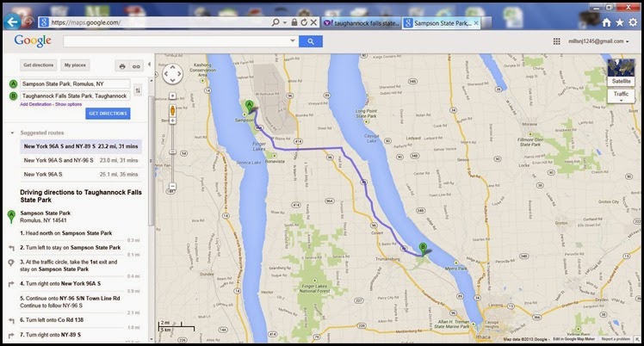
Task: Click the link chain icon
Action: click(x=136, y=66)
